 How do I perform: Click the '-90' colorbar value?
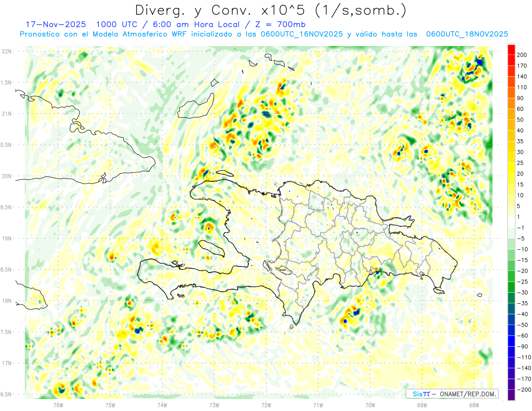[522, 347]
